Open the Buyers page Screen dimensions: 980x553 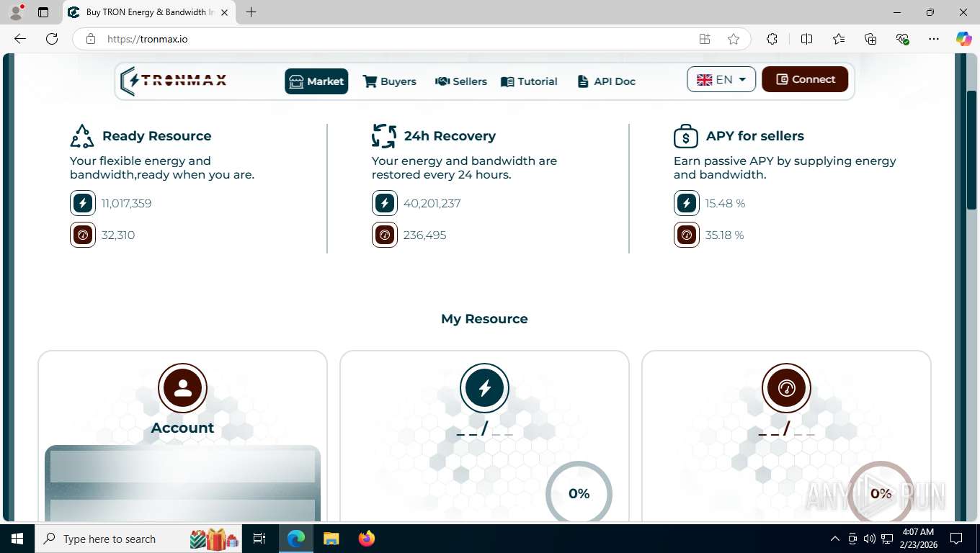(389, 81)
